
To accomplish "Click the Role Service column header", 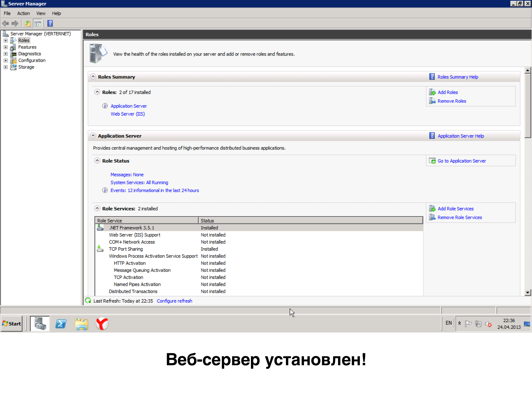I will tap(147, 221).
